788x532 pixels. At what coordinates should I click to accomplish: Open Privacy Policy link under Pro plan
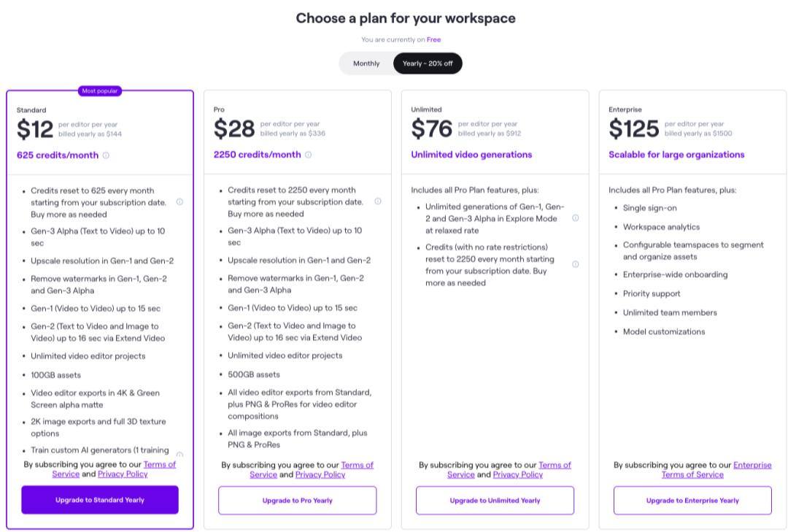[320, 474]
